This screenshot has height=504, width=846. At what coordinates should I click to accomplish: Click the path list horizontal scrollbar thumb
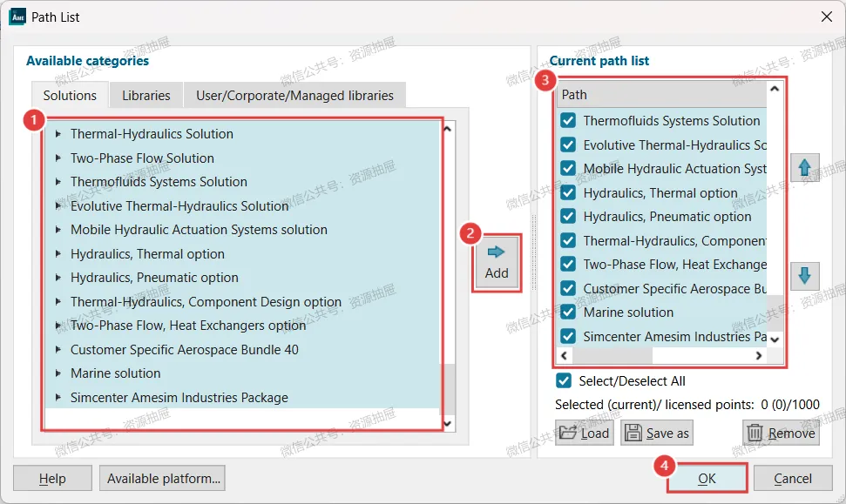612,355
